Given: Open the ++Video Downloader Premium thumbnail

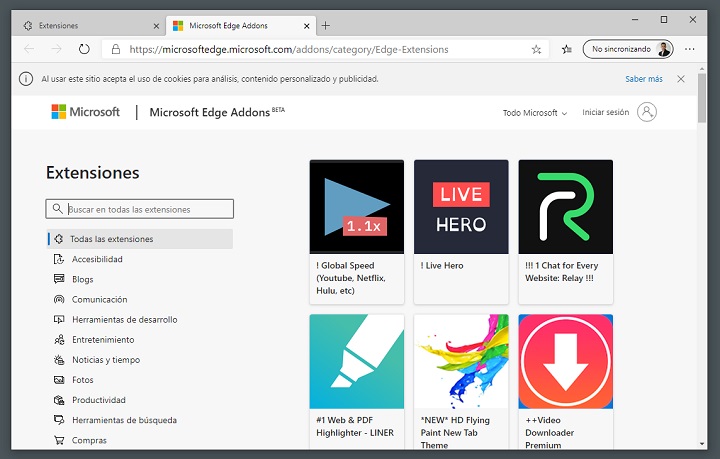Looking at the screenshot, I should pos(566,361).
